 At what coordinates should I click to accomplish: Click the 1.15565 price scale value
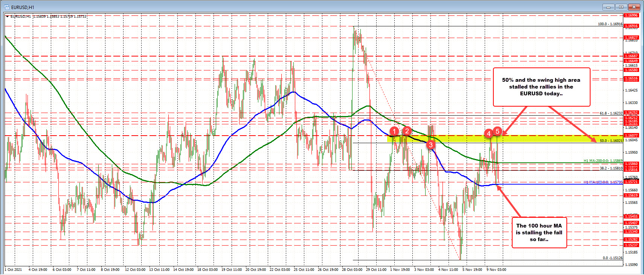click(631, 203)
